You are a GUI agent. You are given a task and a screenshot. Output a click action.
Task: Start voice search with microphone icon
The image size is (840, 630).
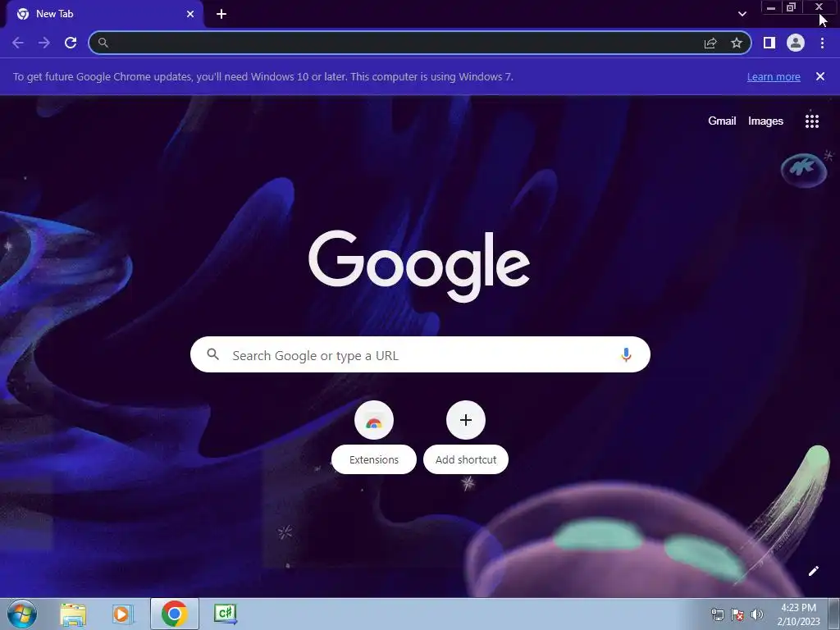pyautogui.click(x=626, y=354)
